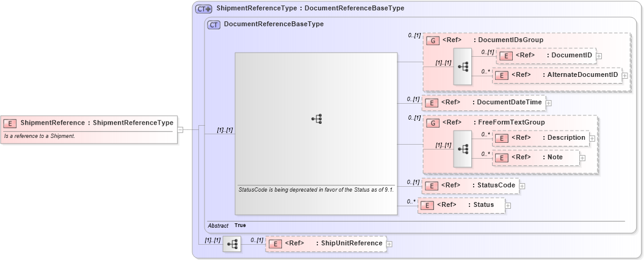Click the E icon beside Note

pos(502,157)
